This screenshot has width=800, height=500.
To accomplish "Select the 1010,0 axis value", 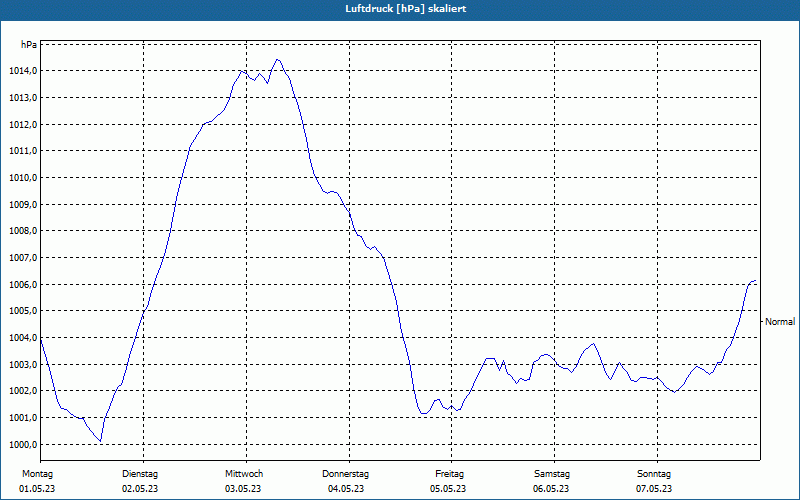I will pyautogui.click(x=23, y=178).
